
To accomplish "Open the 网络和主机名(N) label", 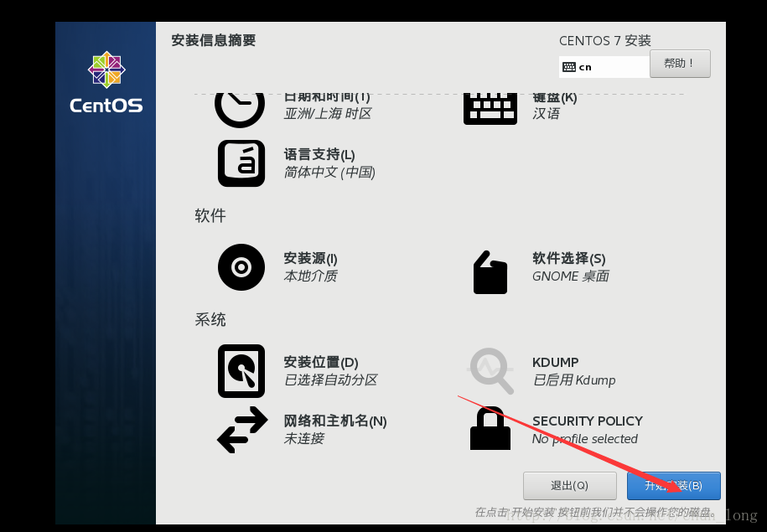I will (335, 421).
